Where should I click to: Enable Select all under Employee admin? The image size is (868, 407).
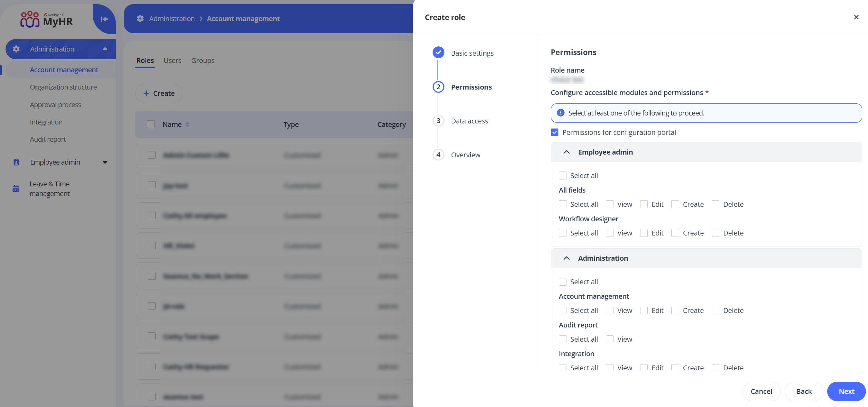(x=563, y=175)
